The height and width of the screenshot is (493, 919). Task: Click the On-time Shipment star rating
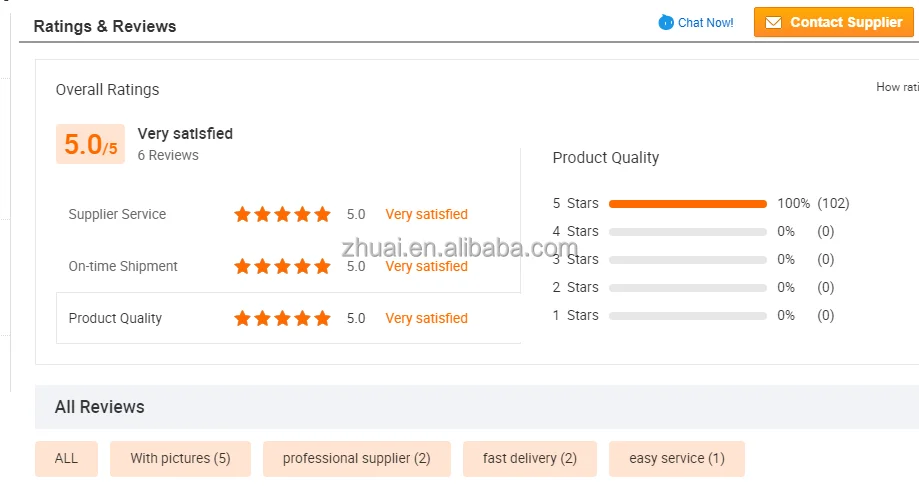point(282,266)
